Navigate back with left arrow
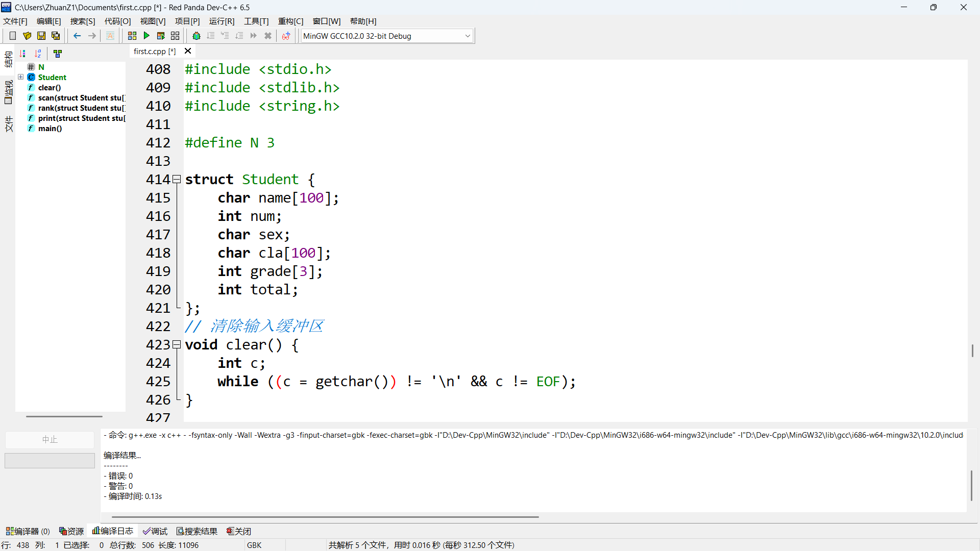This screenshot has width=980, height=551. click(x=77, y=36)
